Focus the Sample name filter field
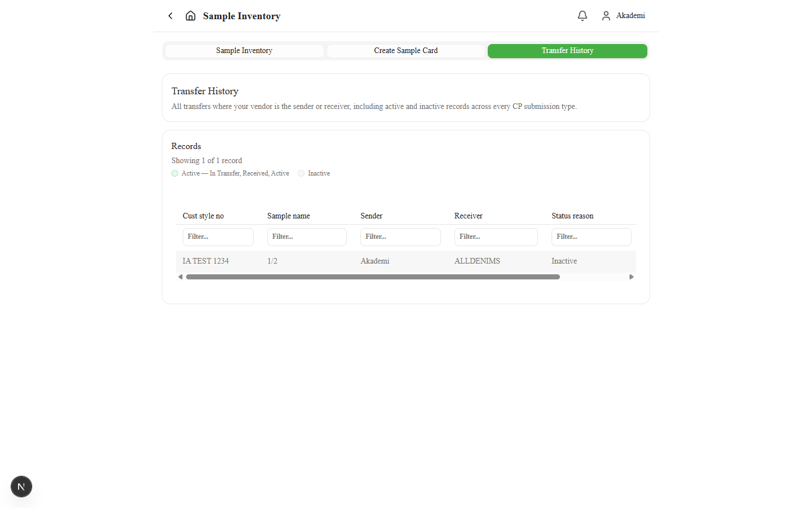Image resolution: width=812 pixels, height=508 pixels. coord(307,237)
